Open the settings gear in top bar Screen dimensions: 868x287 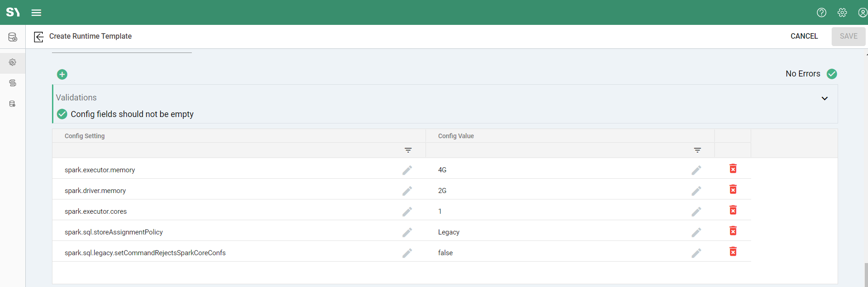842,12
